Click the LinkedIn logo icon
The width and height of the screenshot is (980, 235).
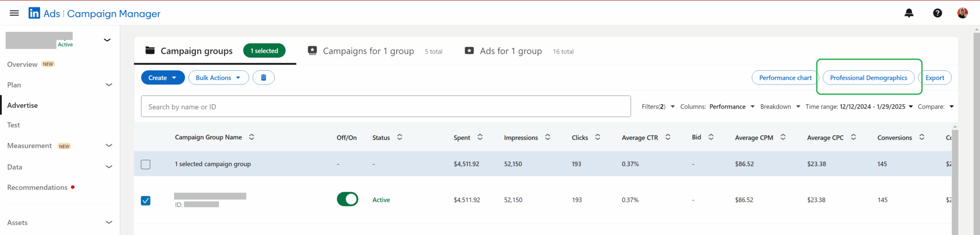[34, 13]
